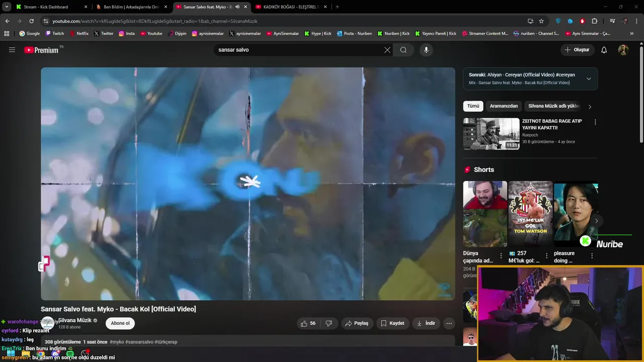
Task: Open Silvana Müzik channel name
Action: [x=75, y=320]
